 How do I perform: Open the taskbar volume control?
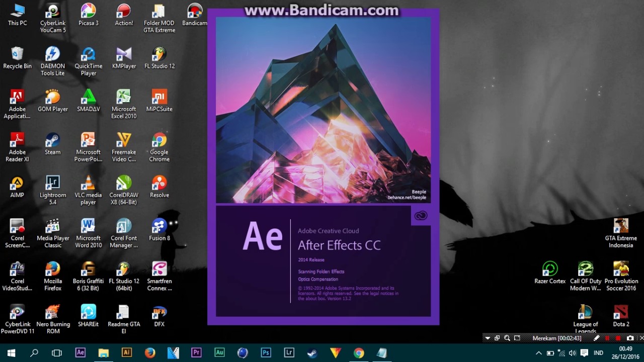pyautogui.click(x=572, y=353)
